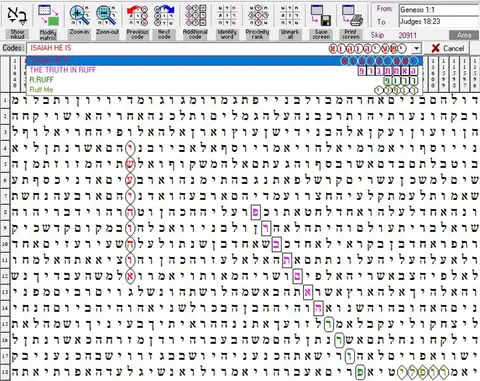Image resolution: width=480 pixels, height=381 pixels.
Task: Click the red-circled letter in row 12
Action: (x=130, y=276)
